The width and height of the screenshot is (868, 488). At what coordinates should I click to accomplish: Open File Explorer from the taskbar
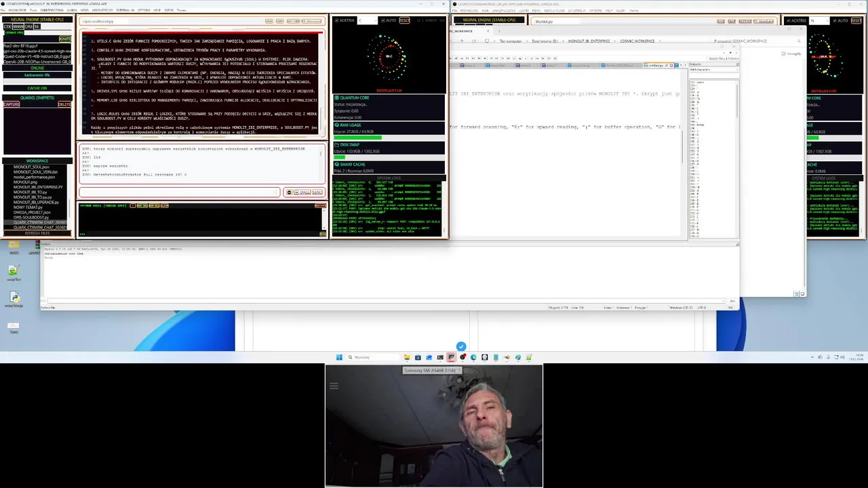point(407,357)
